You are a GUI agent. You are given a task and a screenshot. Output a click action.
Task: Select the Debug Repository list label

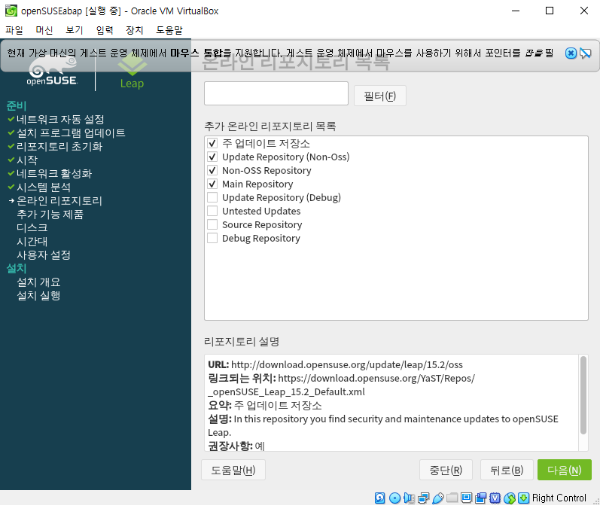click(x=261, y=238)
